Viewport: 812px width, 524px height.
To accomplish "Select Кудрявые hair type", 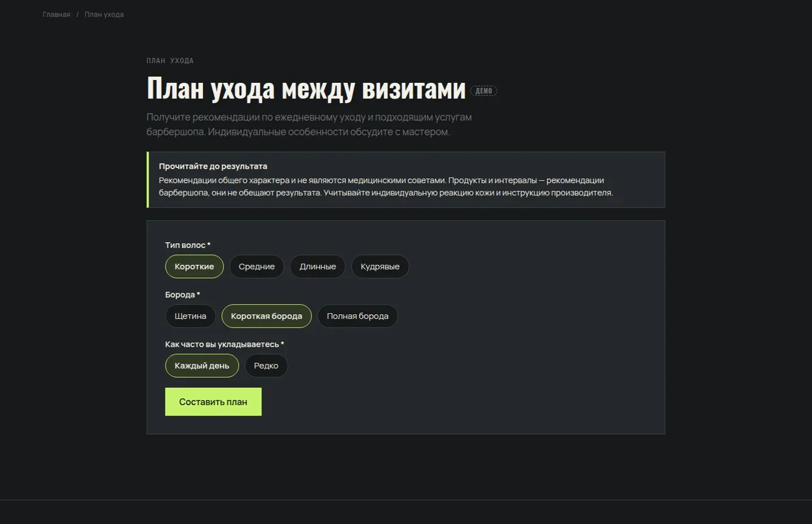I will click(380, 267).
